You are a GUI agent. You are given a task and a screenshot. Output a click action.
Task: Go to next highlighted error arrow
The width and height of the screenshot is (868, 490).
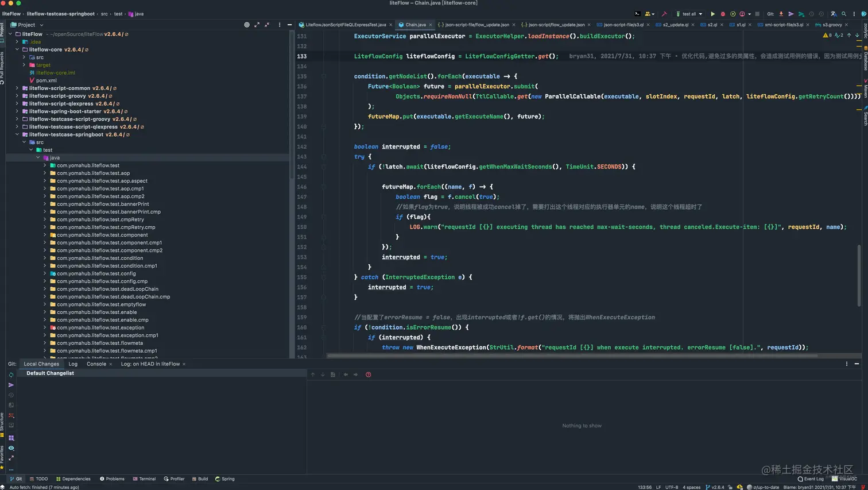[857, 35]
